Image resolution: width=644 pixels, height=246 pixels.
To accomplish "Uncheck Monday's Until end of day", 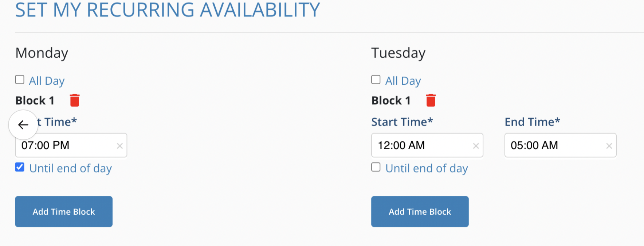I will tap(20, 168).
